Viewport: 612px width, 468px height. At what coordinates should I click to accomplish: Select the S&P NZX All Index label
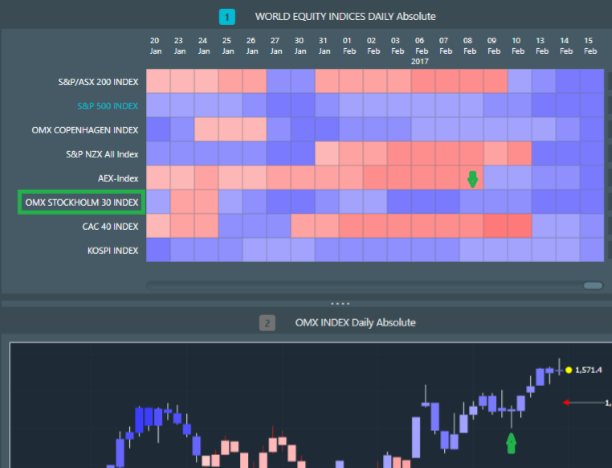(102, 155)
